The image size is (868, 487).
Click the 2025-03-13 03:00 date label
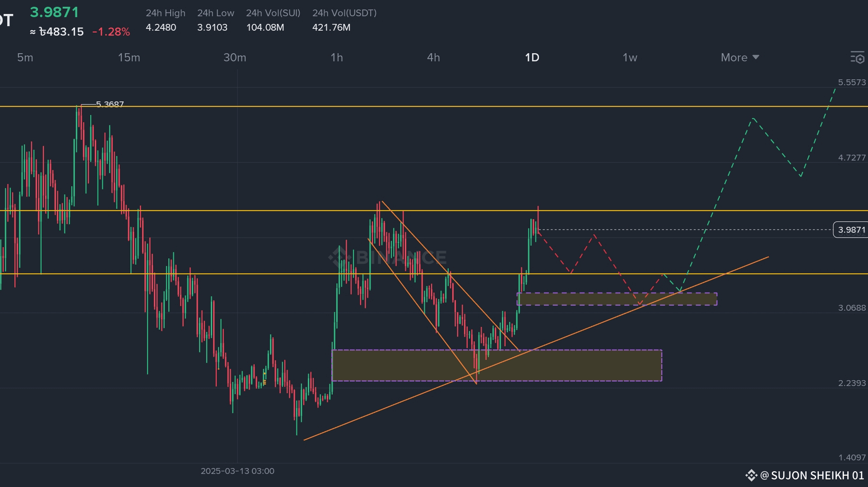click(x=237, y=471)
